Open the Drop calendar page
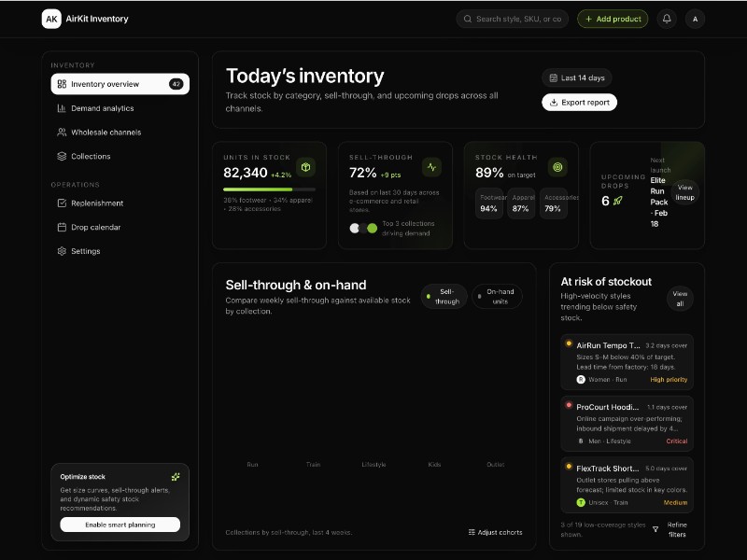This screenshot has width=747, height=560. click(95, 227)
